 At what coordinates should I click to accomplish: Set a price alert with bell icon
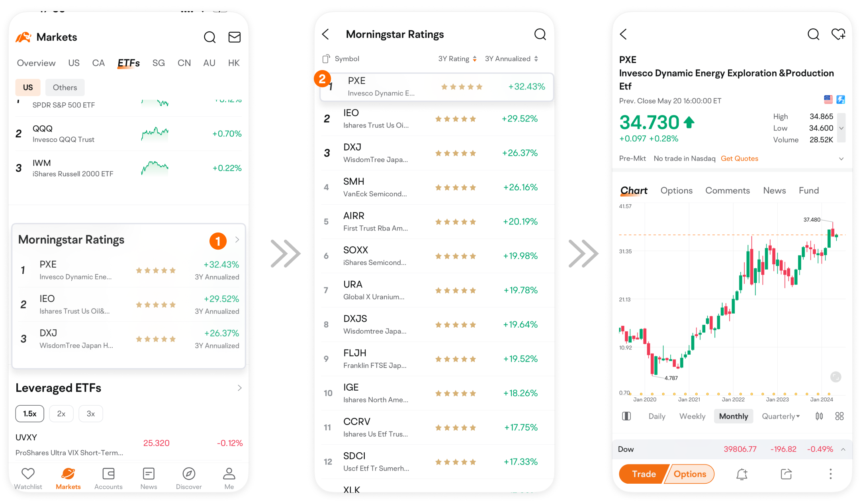coord(742,474)
